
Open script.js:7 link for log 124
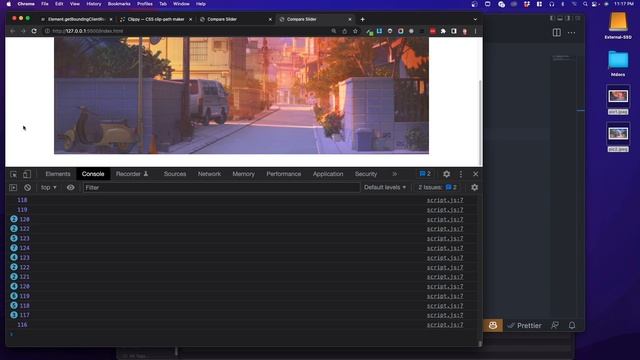point(445,248)
